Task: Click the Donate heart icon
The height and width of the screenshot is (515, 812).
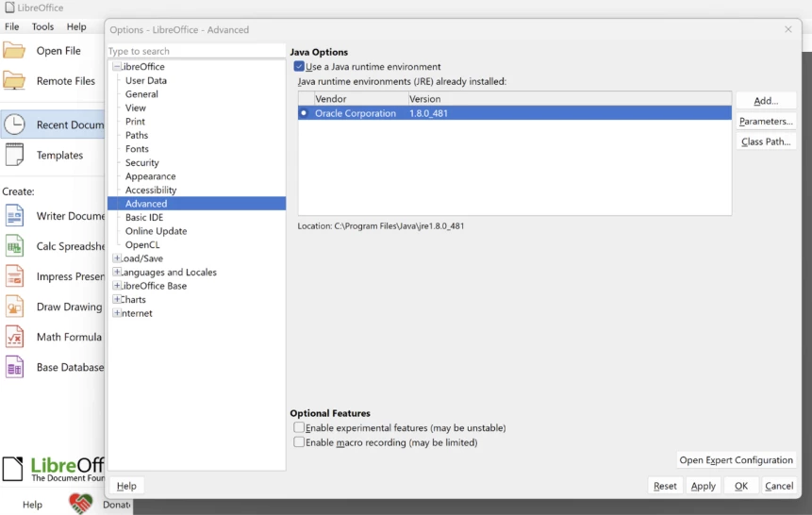Action: click(x=80, y=504)
